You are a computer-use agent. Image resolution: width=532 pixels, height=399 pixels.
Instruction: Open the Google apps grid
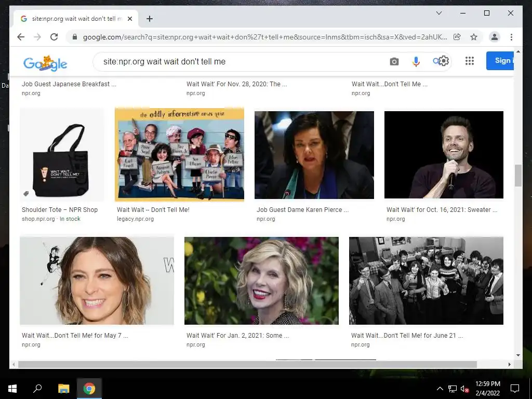pos(470,61)
